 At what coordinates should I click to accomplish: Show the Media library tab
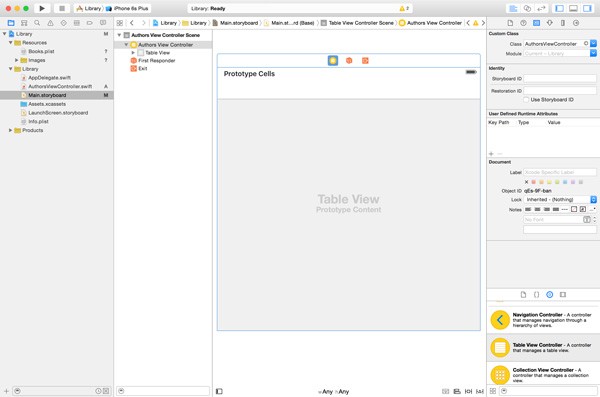point(563,294)
